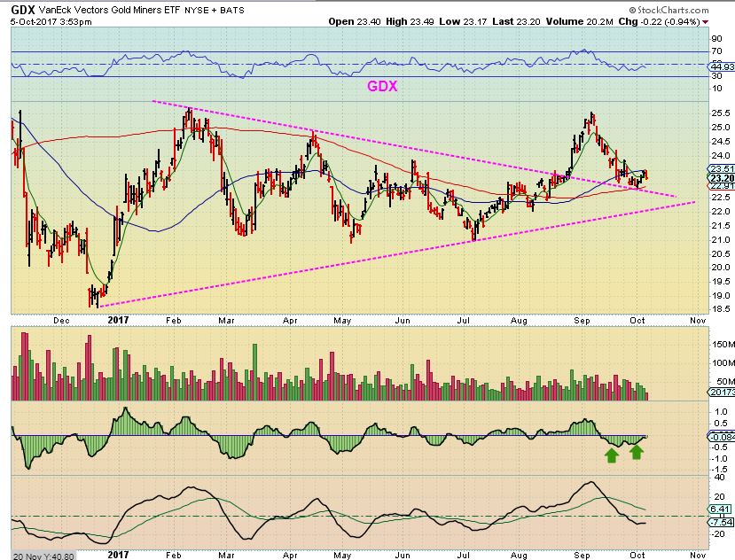Click 'Sep' on the price chart date axis
The height and width of the screenshot is (560, 735).
(x=582, y=321)
